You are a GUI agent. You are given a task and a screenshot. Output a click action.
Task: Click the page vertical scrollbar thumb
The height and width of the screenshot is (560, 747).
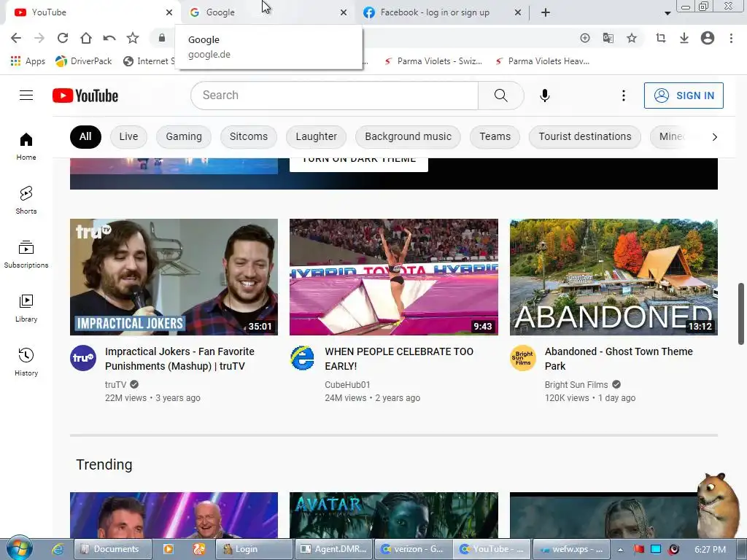(x=741, y=314)
